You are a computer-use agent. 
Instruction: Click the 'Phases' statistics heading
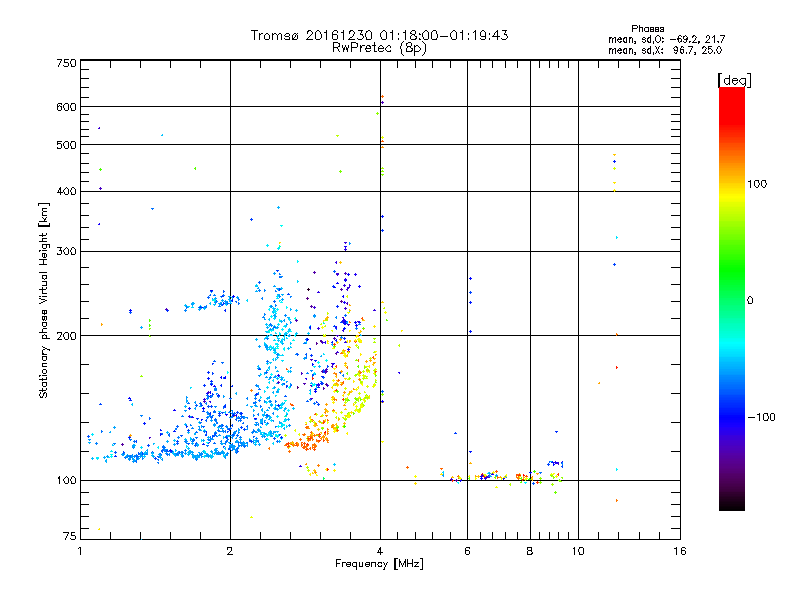[647, 29]
